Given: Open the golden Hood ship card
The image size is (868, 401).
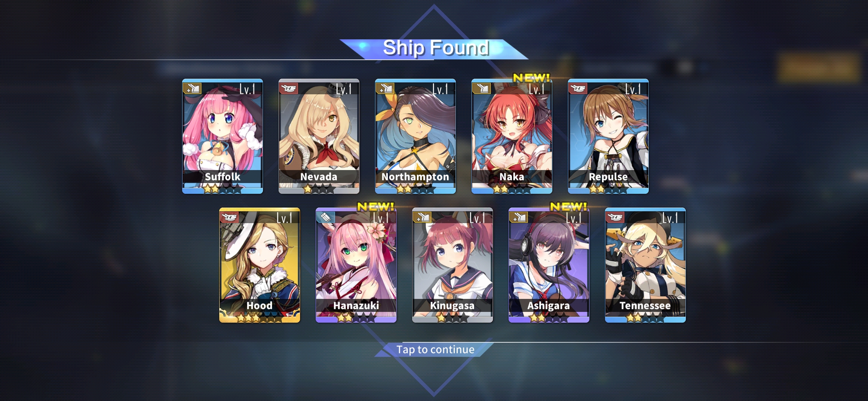Looking at the screenshot, I should [260, 265].
